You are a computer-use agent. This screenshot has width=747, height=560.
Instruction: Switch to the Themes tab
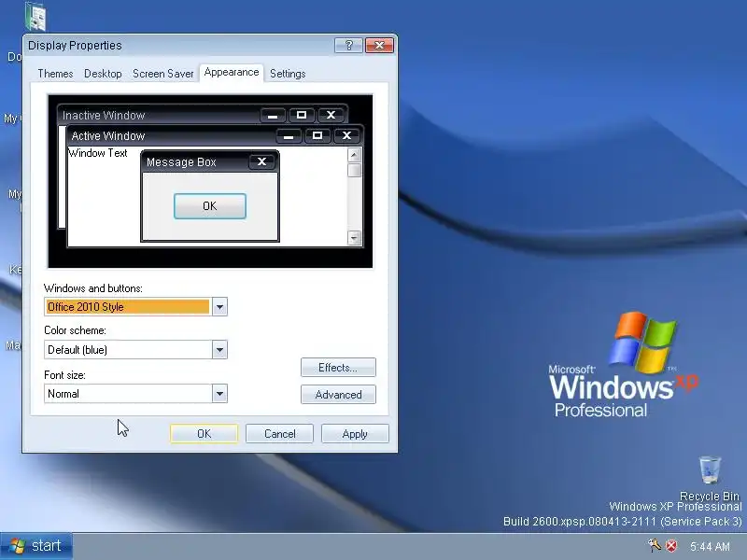click(x=55, y=74)
